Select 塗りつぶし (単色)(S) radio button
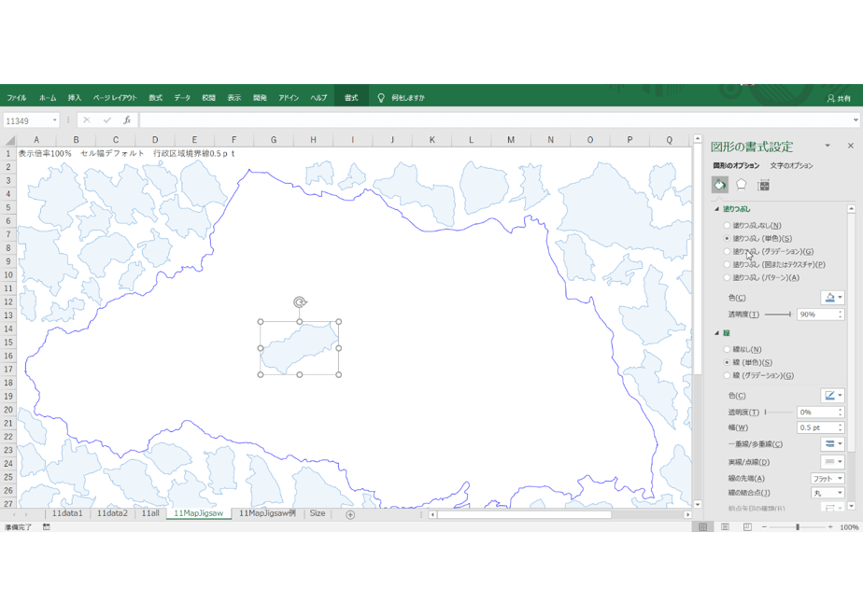 point(727,239)
